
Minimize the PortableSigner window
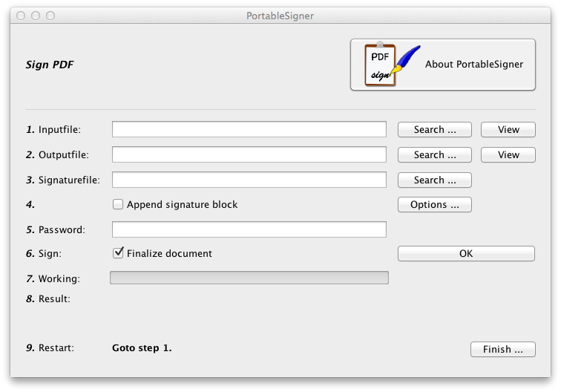[36, 16]
